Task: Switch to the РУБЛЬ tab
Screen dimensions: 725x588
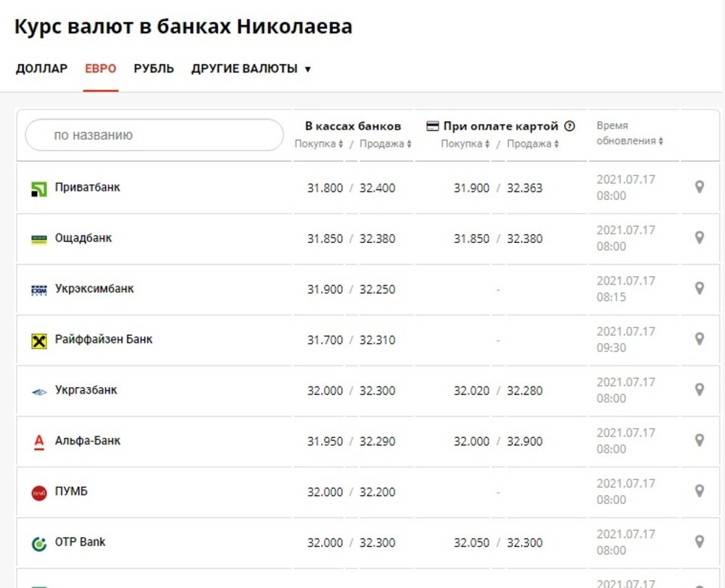Action: pyautogui.click(x=154, y=69)
